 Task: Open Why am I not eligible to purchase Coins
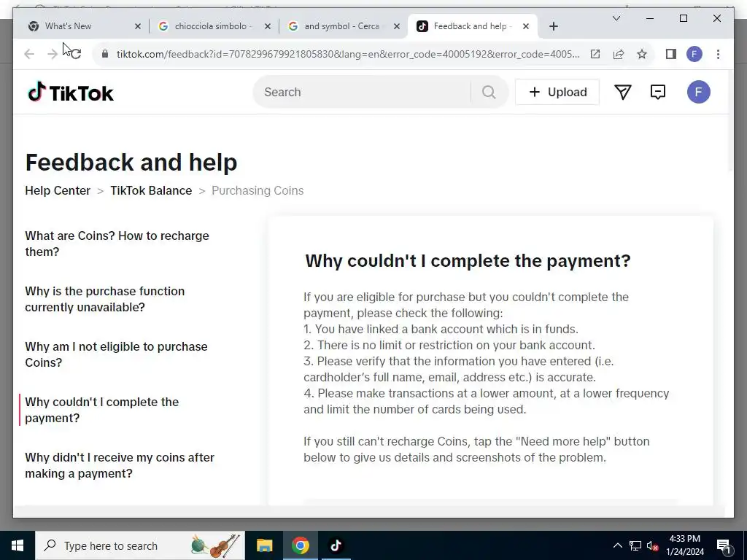point(116,354)
